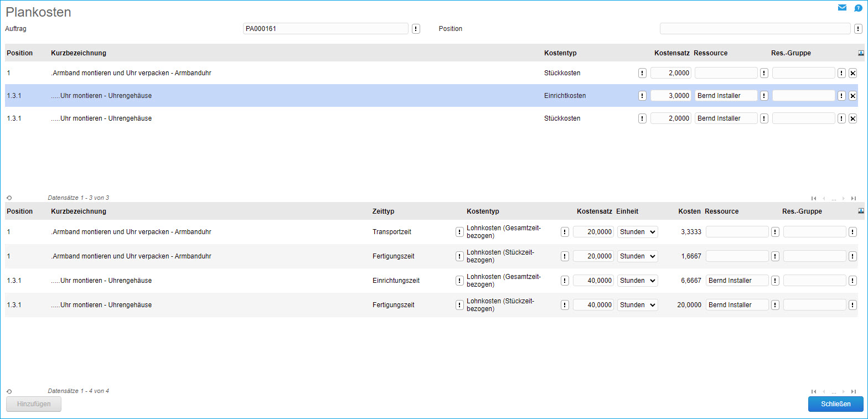Jump to last page of upper table
Screen dimensions: 868x419
tap(854, 198)
